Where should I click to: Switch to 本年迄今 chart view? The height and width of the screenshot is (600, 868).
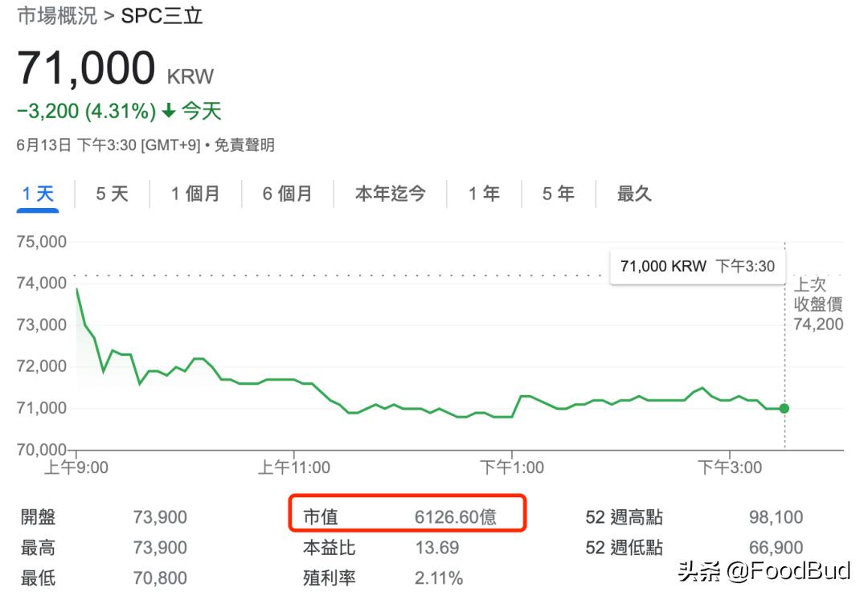point(391,193)
